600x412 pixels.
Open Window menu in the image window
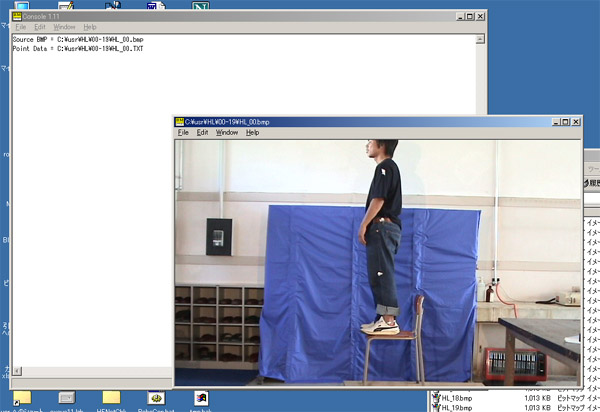(227, 132)
